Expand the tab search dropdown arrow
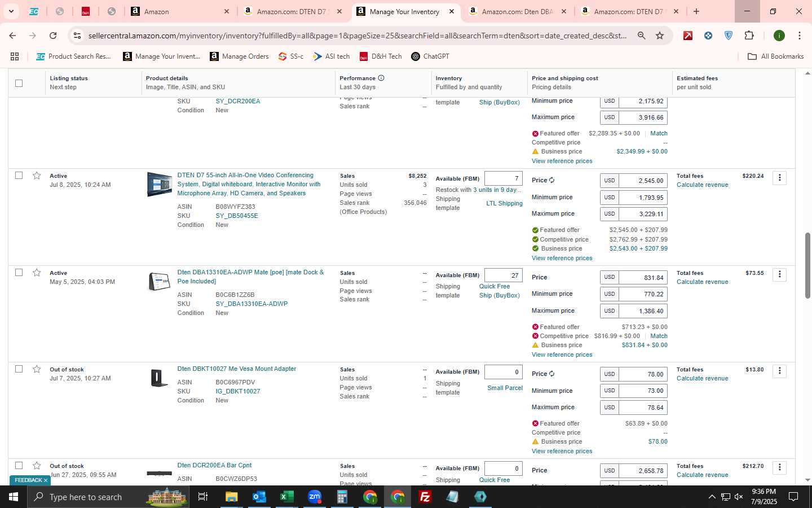812x508 pixels. click(x=11, y=11)
